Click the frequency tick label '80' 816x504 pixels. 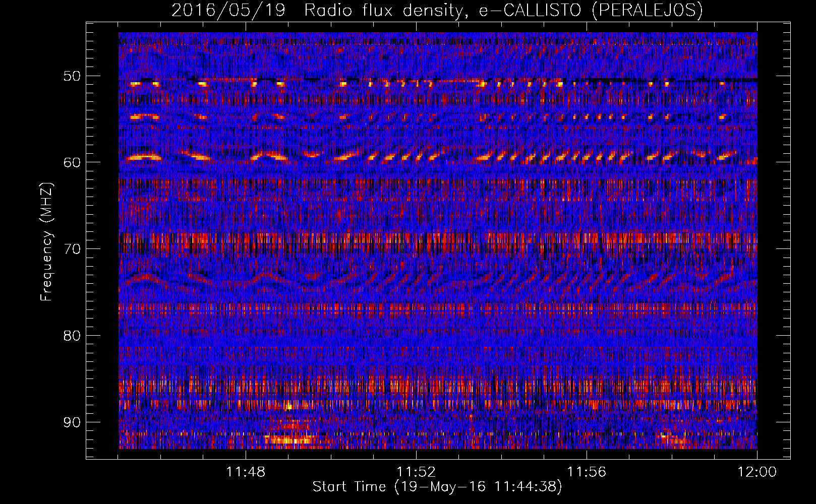[72, 335]
